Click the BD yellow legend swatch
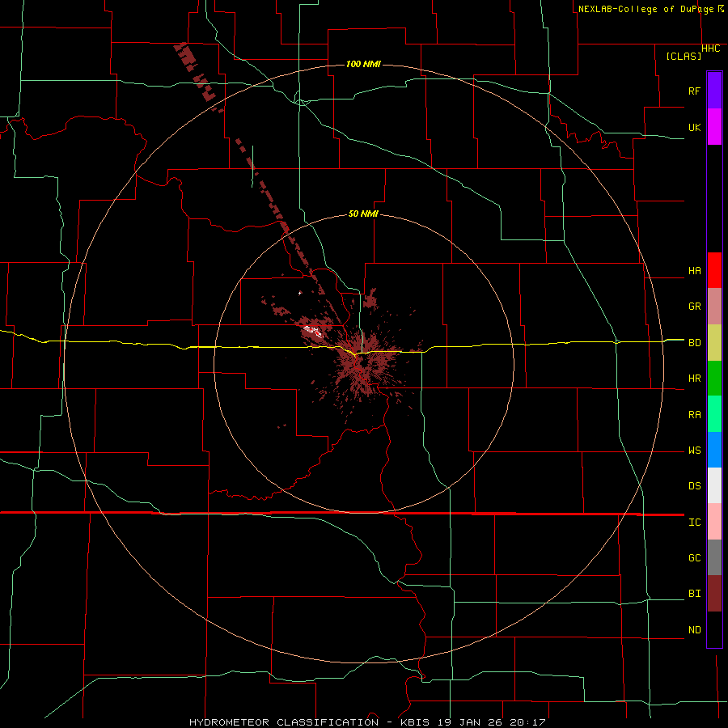The height and width of the screenshot is (728, 728). click(x=714, y=343)
